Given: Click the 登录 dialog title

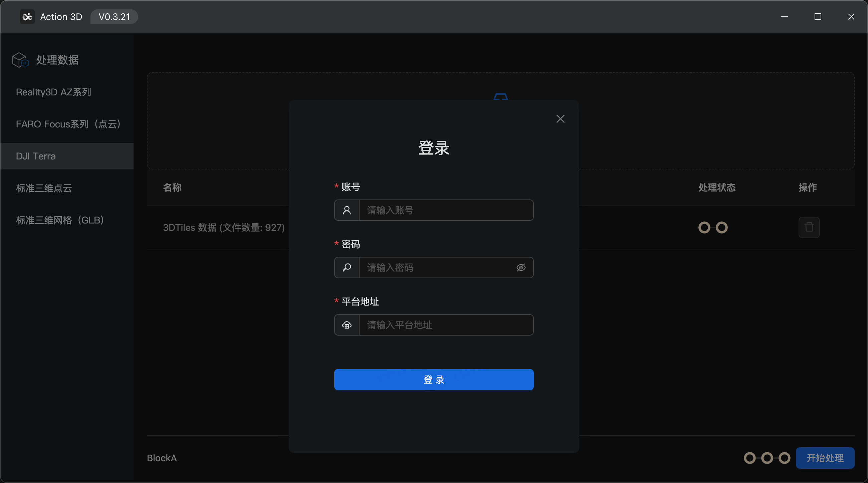Looking at the screenshot, I should [434, 148].
